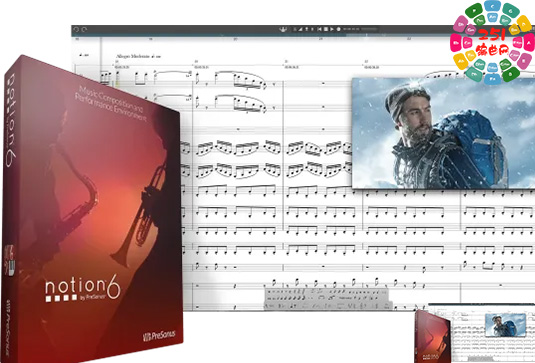Stop playback with the square button
The height and width of the screenshot is (363, 535).
(x=326, y=29)
